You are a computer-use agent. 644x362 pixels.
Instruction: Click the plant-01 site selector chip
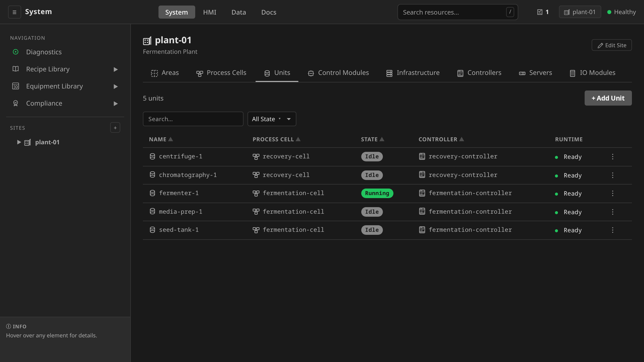coord(580,12)
